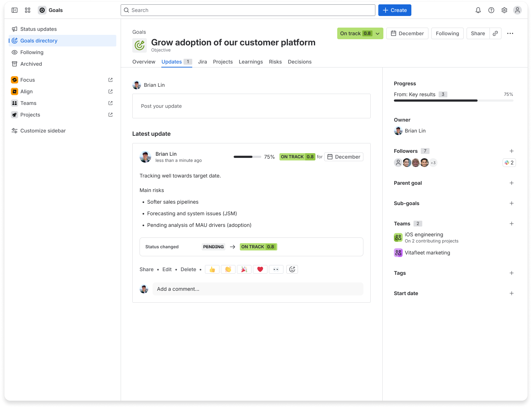Edit the latest update

[x=167, y=269]
